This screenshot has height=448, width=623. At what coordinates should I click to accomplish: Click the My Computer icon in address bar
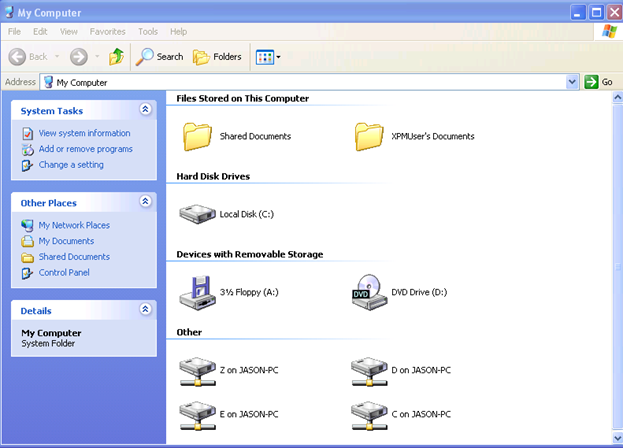coord(48,82)
